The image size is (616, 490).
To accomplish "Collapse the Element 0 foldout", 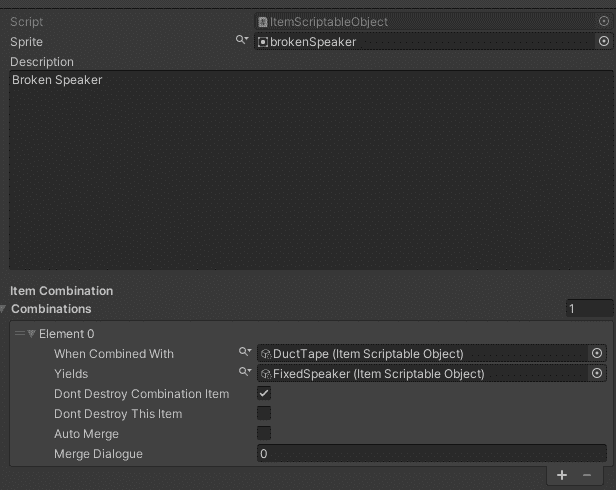I will (x=32, y=334).
